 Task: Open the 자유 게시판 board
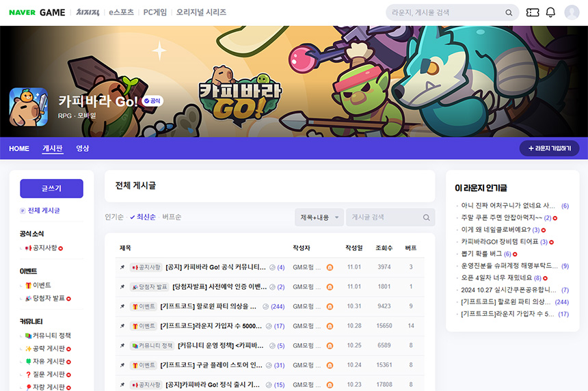pos(48,362)
